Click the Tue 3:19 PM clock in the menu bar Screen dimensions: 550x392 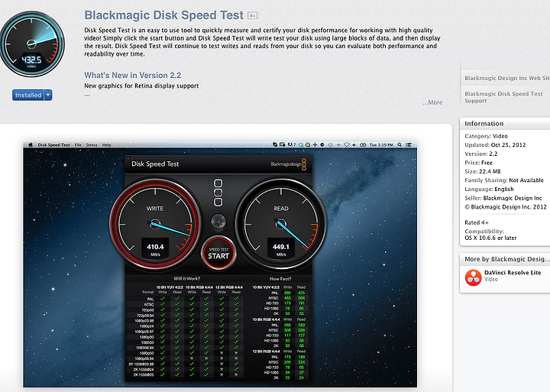pyautogui.click(x=381, y=144)
